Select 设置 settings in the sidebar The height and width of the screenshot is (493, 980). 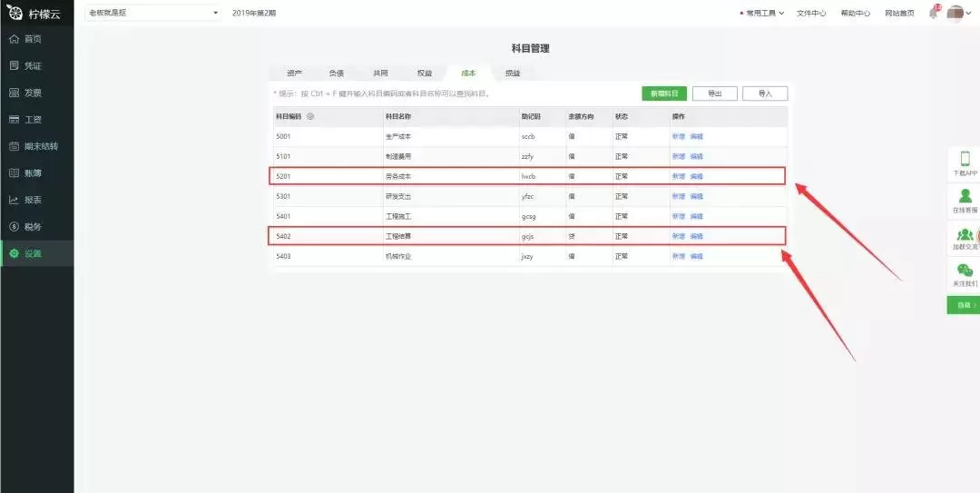(x=37, y=253)
